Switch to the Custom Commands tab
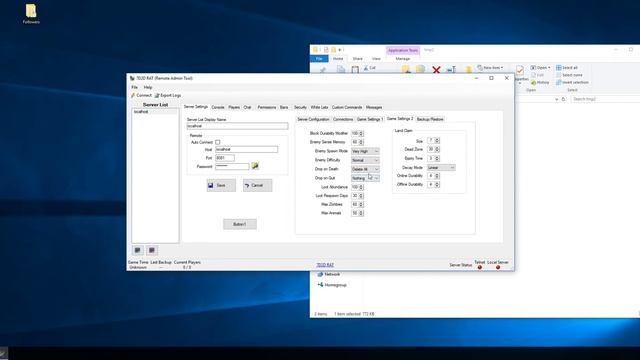The image size is (640, 360). pyautogui.click(x=347, y=107)
